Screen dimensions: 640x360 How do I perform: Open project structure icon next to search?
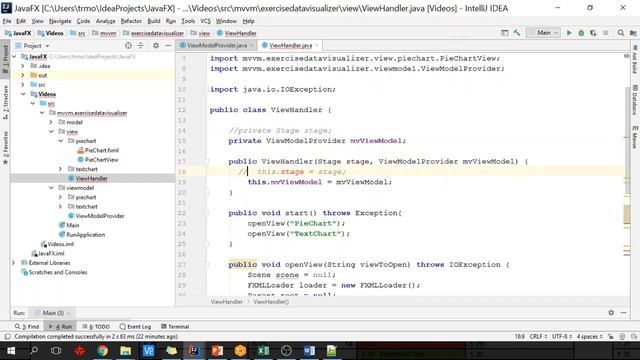coord(633,33)
